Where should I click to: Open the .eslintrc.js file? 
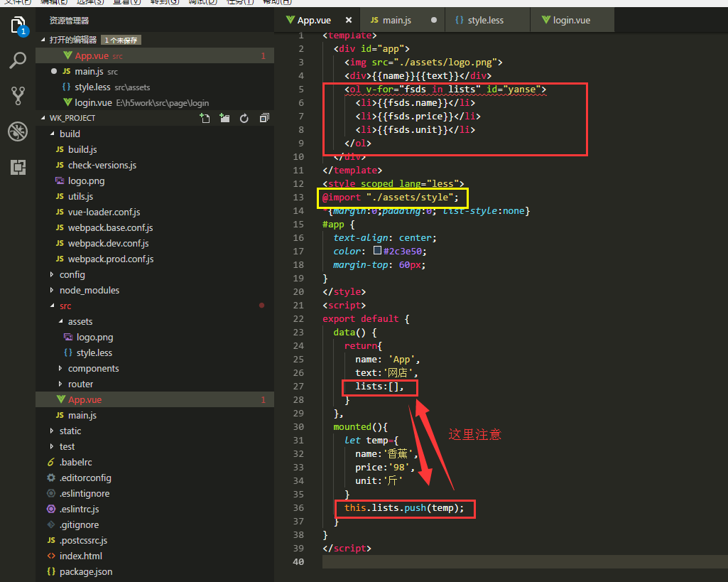[155, 509]
